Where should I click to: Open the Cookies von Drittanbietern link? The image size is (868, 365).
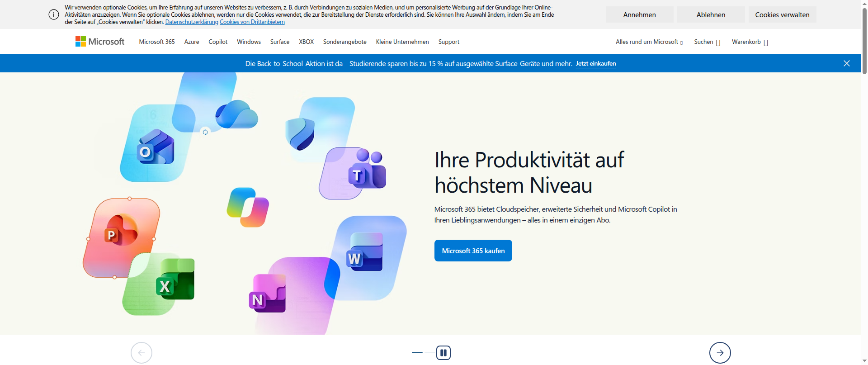(x=252, y=22)
